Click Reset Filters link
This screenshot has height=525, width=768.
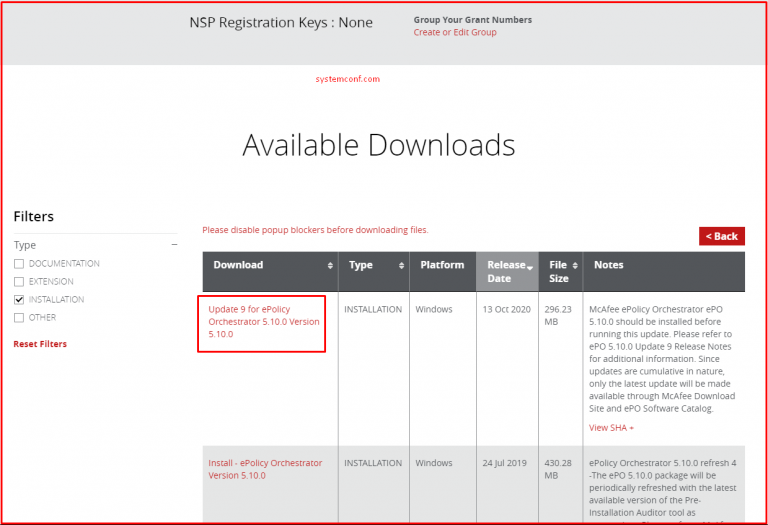(x=40, y=344)
